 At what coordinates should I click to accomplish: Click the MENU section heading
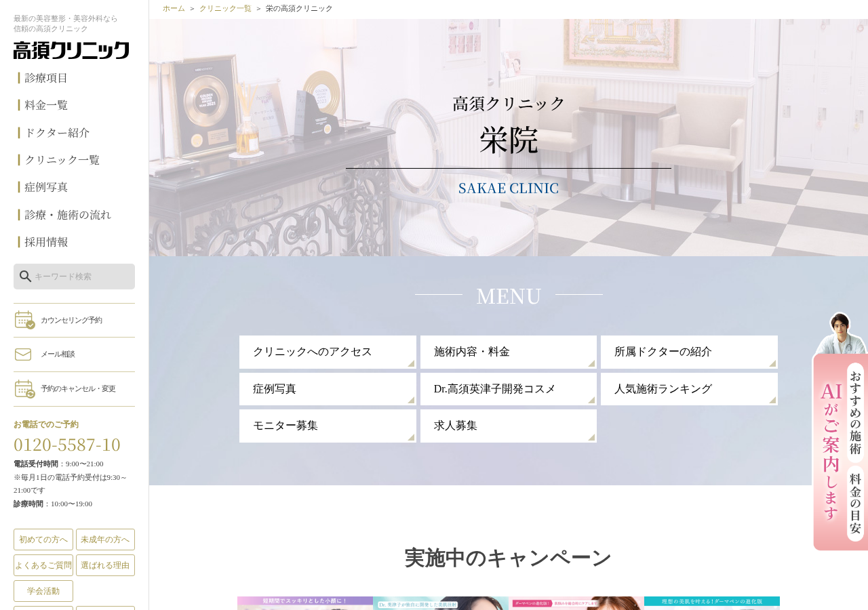(x=509, y=296)
